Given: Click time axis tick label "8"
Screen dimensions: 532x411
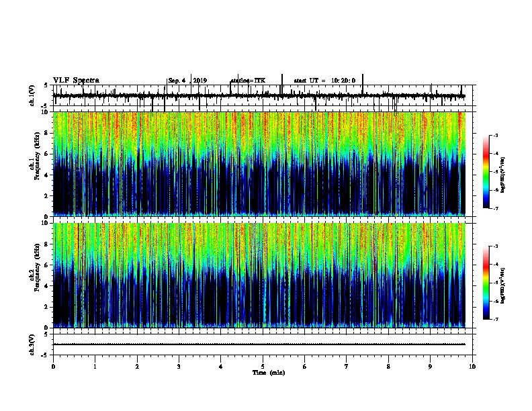Looking at the screenshot, I should (388, 366).
